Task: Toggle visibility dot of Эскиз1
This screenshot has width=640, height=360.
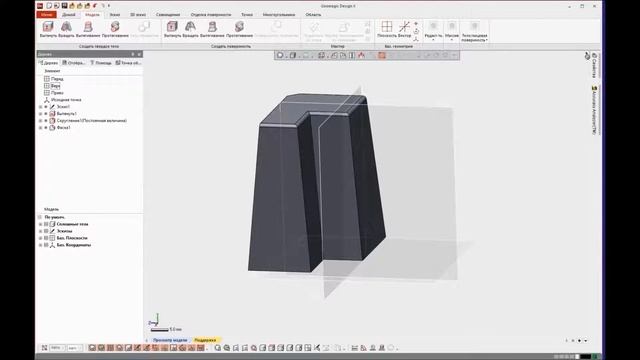Action: [x=46, y=107]
